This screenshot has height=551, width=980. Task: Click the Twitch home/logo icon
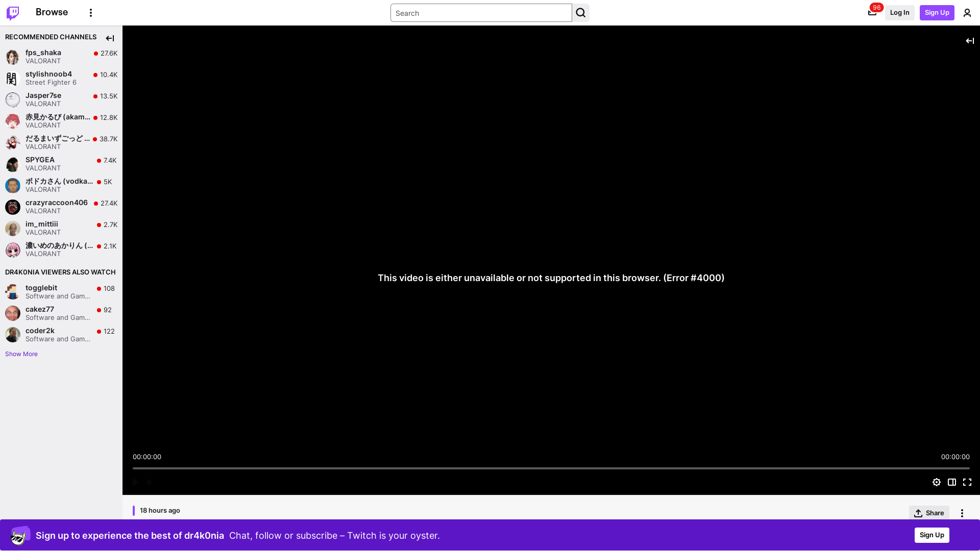pyautogui.click(x=13, y=12)
